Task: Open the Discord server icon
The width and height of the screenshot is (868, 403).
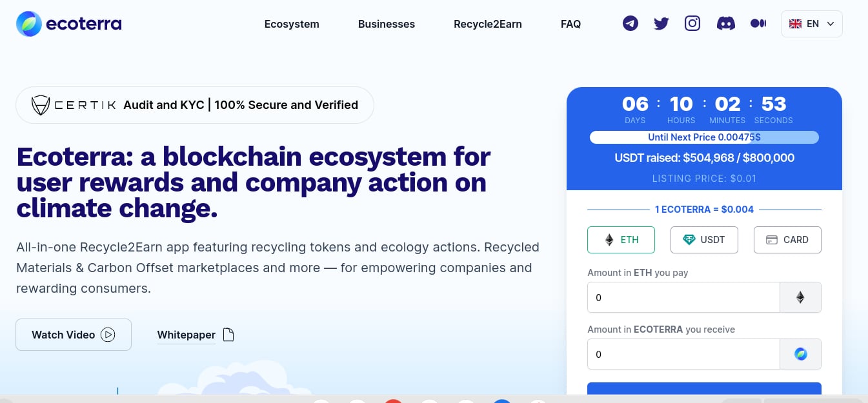Action: click(x=726, y=24)
